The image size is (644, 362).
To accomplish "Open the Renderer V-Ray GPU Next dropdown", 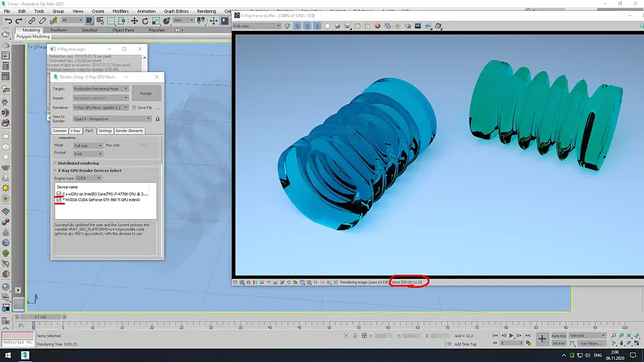I will tap(100, 107).
